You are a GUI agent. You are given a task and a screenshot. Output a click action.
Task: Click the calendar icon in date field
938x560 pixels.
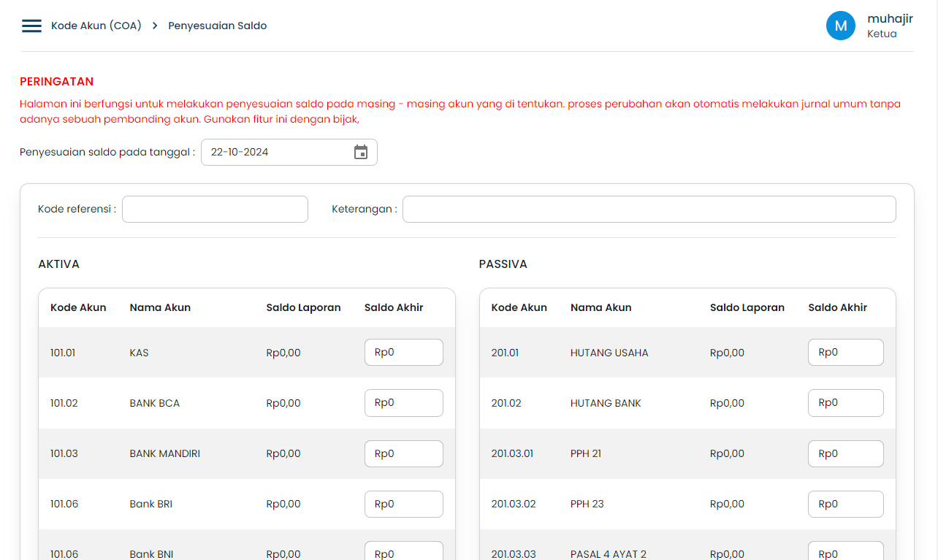361,152
